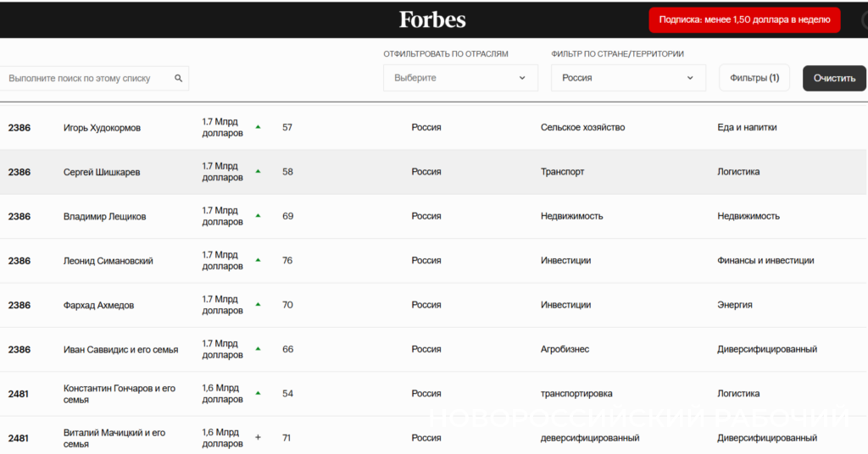Click green up arrow beside Игорь Худокормов
This screenshot has height=454, width=868.
pyautogui.click(x=258, y=128)
